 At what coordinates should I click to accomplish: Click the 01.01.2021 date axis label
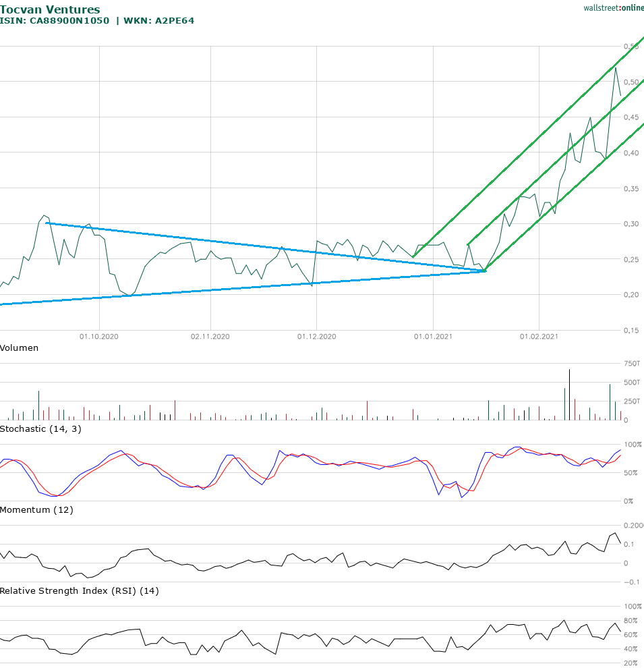click(434, 337)
